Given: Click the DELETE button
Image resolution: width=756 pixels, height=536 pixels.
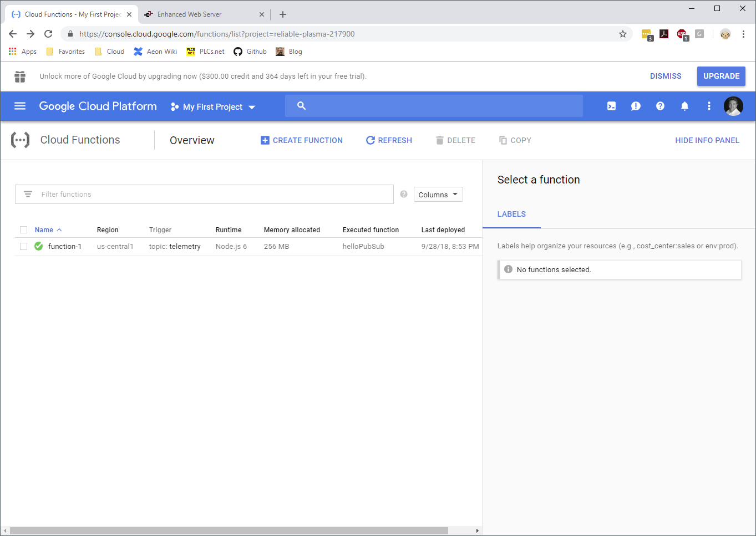Looking at the screenshot, I should click(x=455, y=140).
